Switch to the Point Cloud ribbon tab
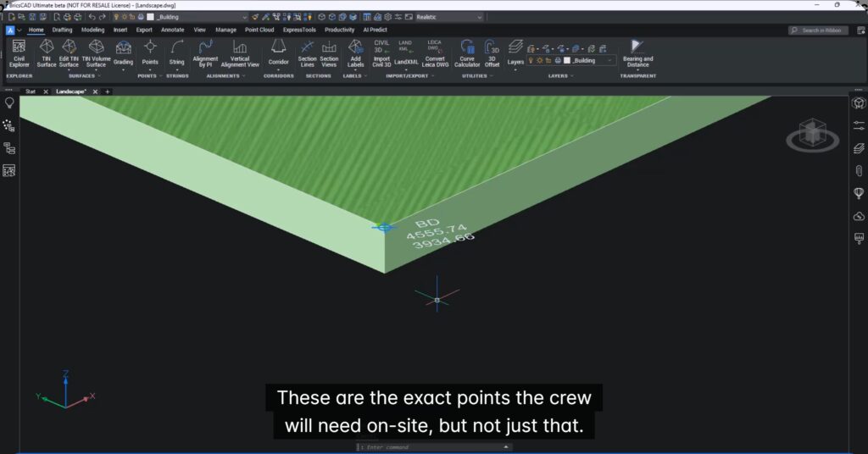Viewport: 868px width, 454px height. (x=259, y=30)
